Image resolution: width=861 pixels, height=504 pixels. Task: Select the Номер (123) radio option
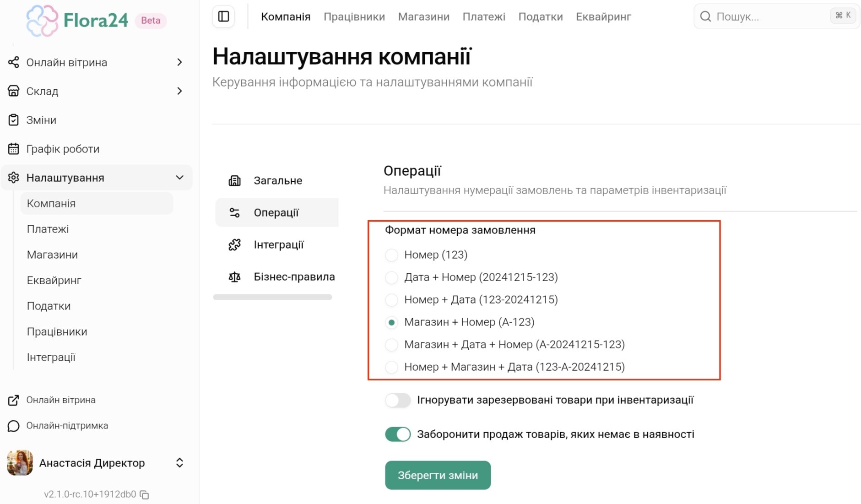click(391, 255)
